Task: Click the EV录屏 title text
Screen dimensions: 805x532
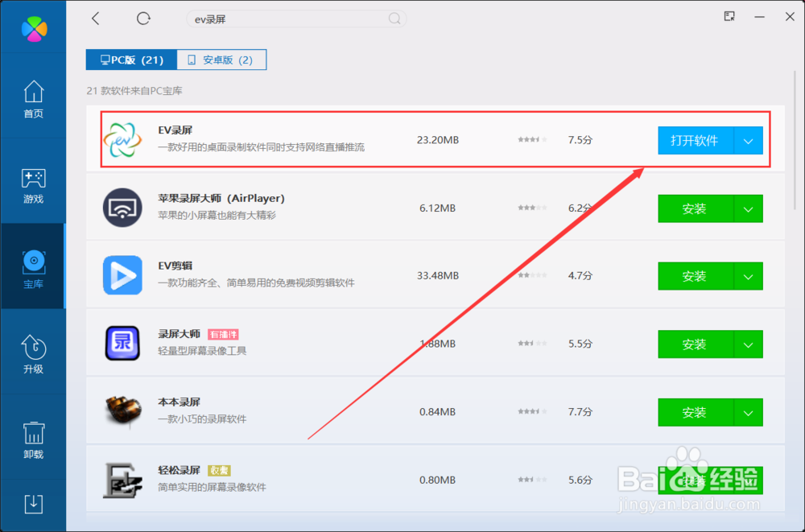Action: coord(175,130)
